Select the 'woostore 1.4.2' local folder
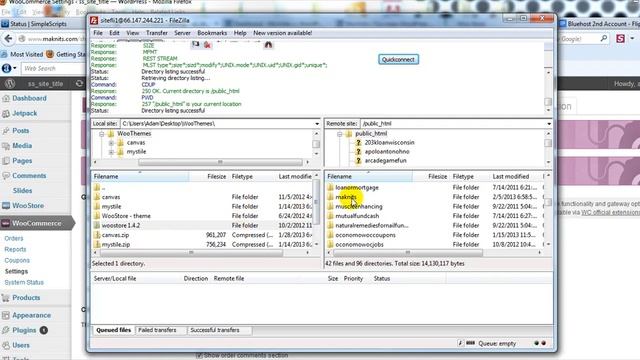640x360 pixels. coord(121,226)
